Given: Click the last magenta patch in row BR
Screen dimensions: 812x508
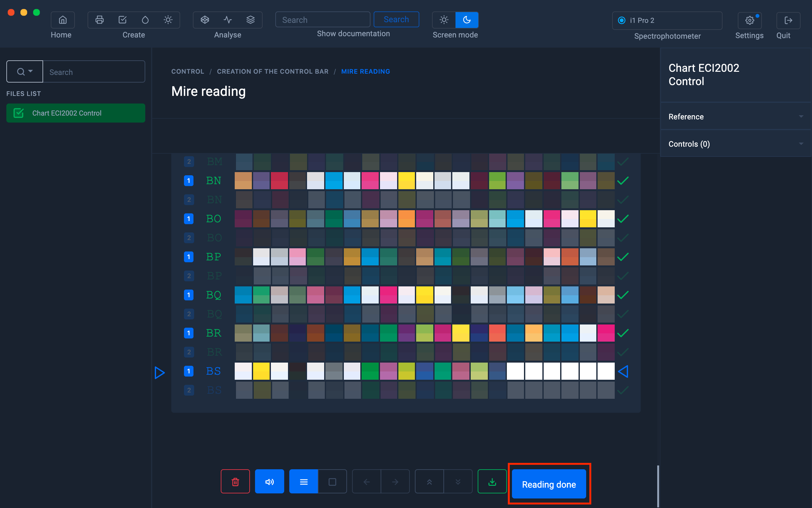Looking at the screenshot, I should [606, 333].
